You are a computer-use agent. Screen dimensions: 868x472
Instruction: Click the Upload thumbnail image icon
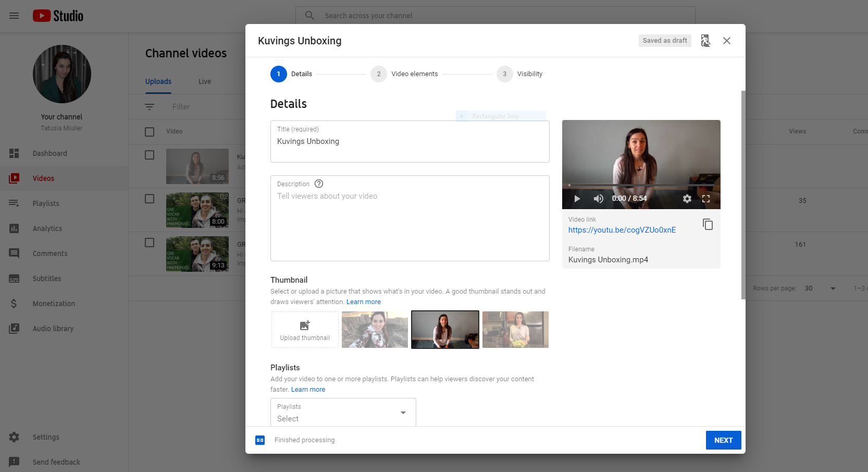coord(305,325)
